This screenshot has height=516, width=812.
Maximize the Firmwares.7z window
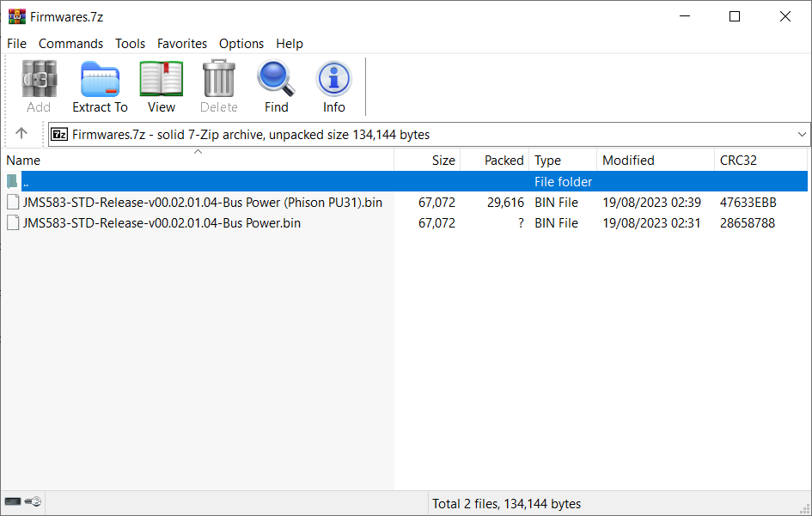735,16
